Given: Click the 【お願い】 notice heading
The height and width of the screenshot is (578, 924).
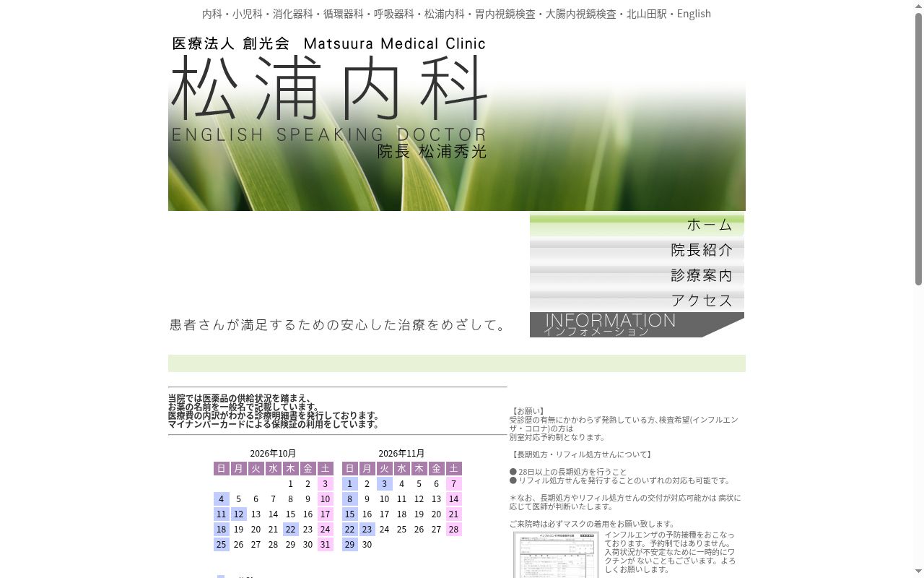Looking at the screenshot, I should coord(528,411).
